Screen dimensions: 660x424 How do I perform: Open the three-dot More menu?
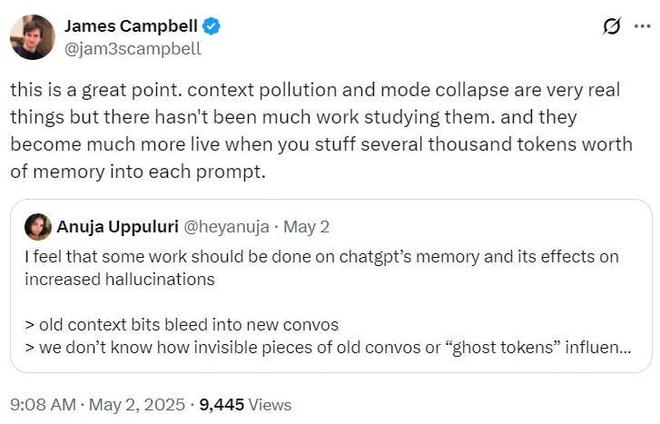pos(641,27)
